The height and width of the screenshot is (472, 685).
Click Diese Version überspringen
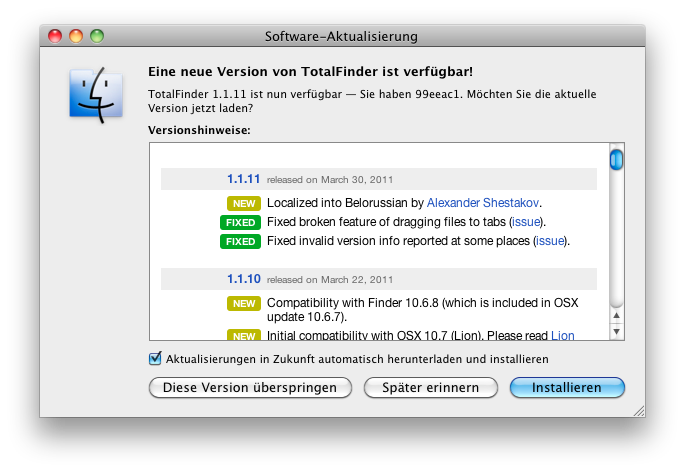tap(250, 387)
